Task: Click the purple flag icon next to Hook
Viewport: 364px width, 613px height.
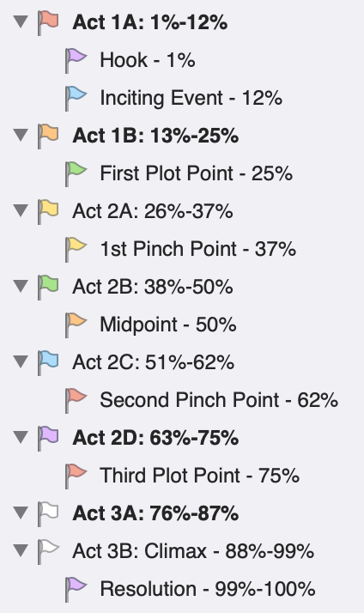Action: point(76,60)
